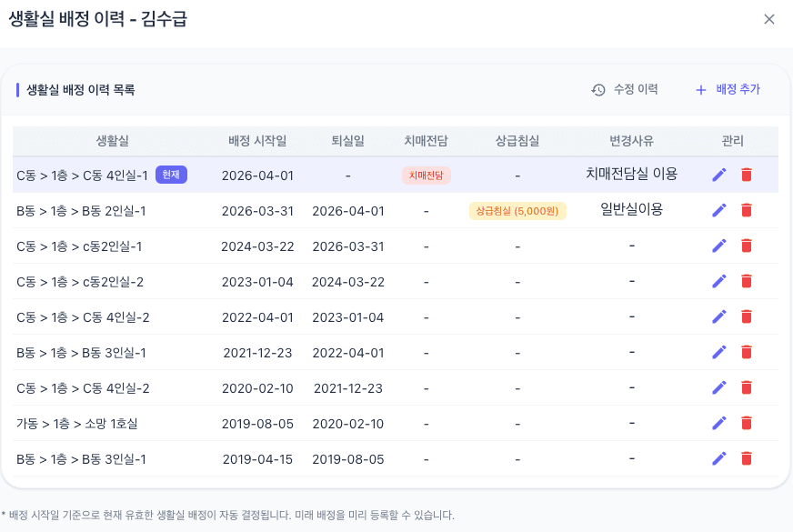Delete the row starting 2022-04-01
This screenshot has height=532, width=793.
coord(747,316)
